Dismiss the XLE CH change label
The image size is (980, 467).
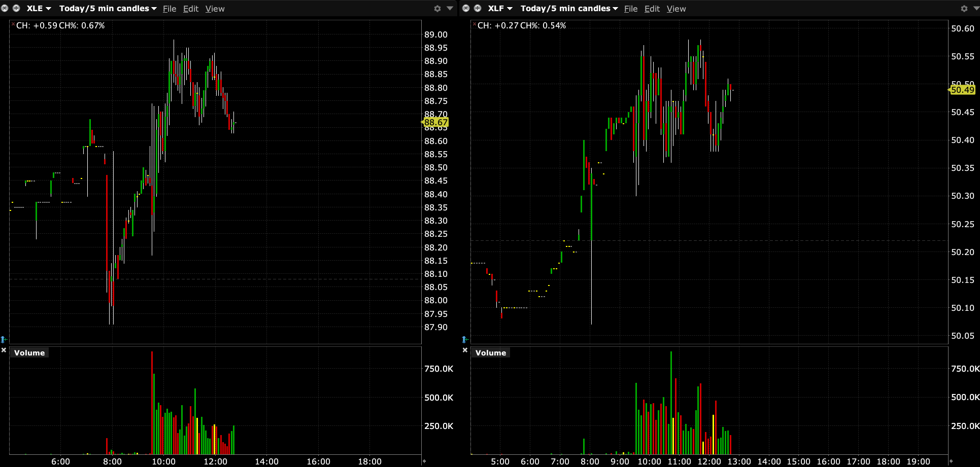13,24
